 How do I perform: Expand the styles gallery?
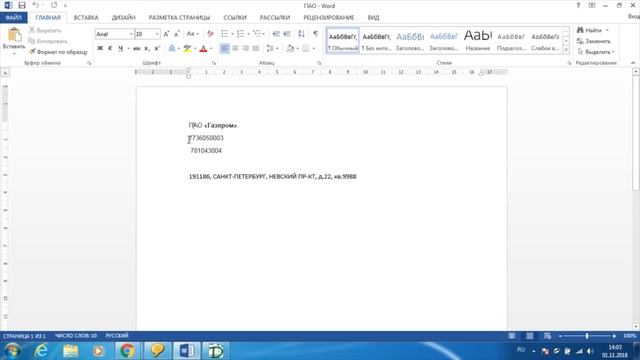click(566, 49)
